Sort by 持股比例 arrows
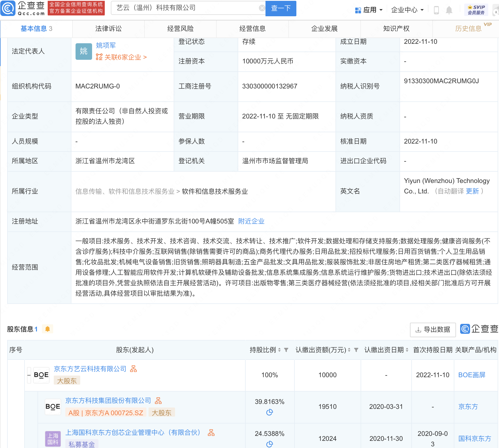This screenshot has width=499, height=448. coord(279,350)
